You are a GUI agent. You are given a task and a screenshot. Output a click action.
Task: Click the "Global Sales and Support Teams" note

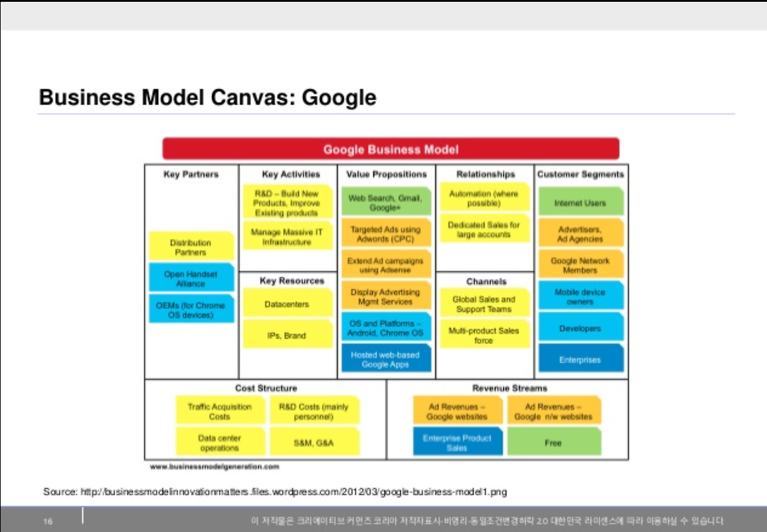point(485,303)
